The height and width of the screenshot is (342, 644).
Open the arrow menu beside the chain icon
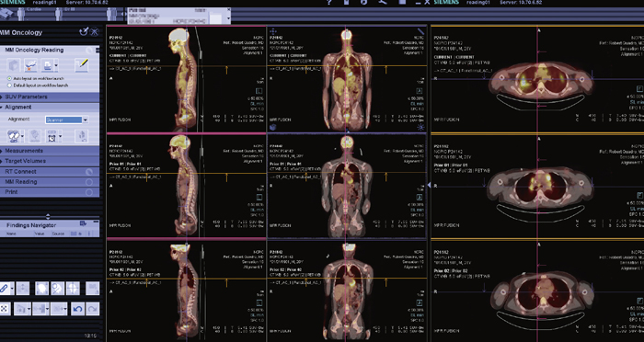[x=12, y=288]
